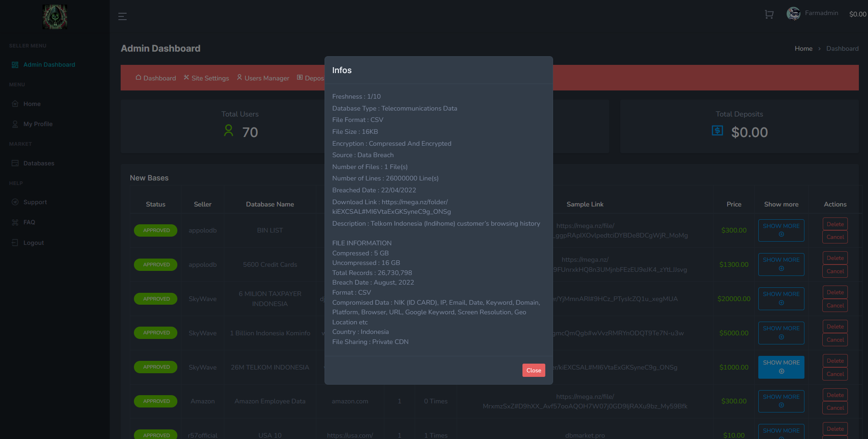Open the Farmadmin account name
The height and width of the screenshot is (439, 868).
pos(821,13)
